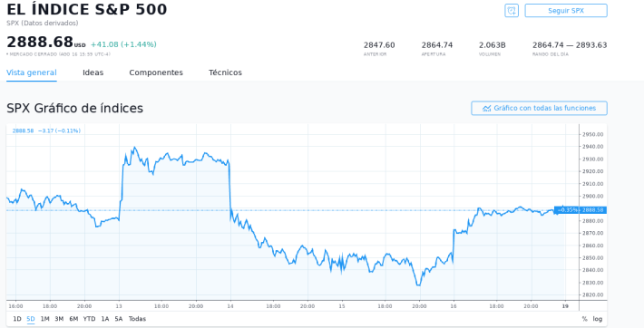Image resolution: width=644 pixels, height=328 pixels.
Task: Select the 6M time range
Action: point(73,319)
